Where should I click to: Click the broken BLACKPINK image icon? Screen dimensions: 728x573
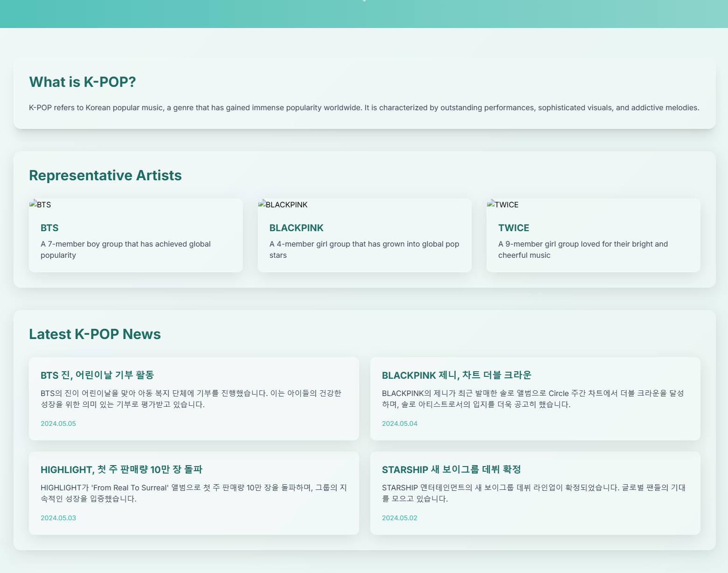click(x=262, y=204)
